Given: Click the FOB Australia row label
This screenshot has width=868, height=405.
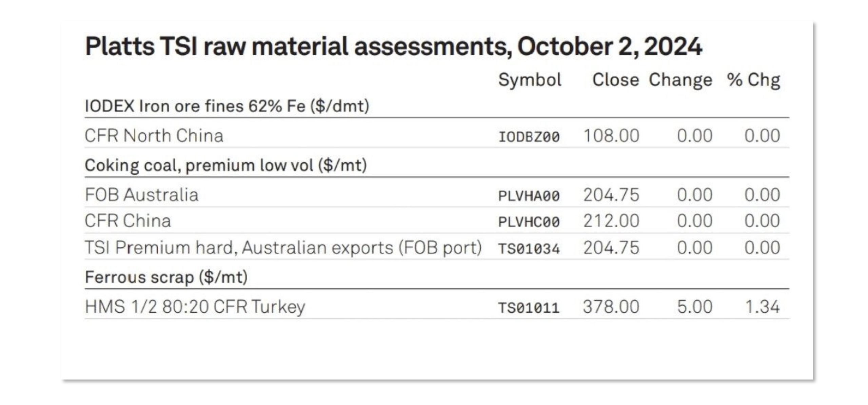Looking at the screenshot, I should 141,195.
